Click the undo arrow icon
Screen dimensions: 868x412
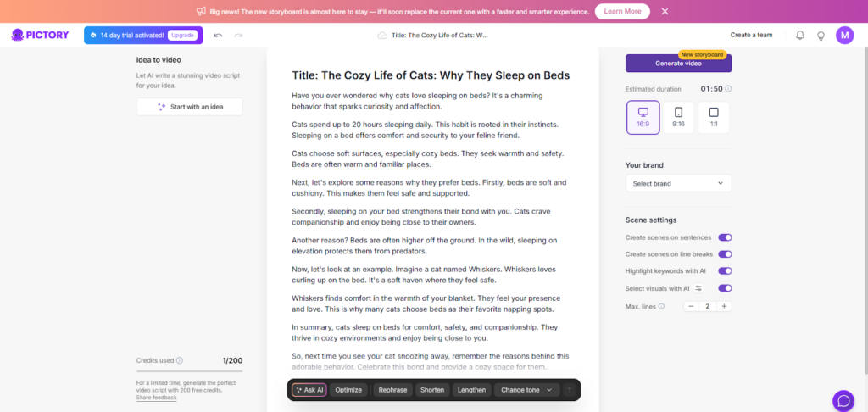pos(219,36)
